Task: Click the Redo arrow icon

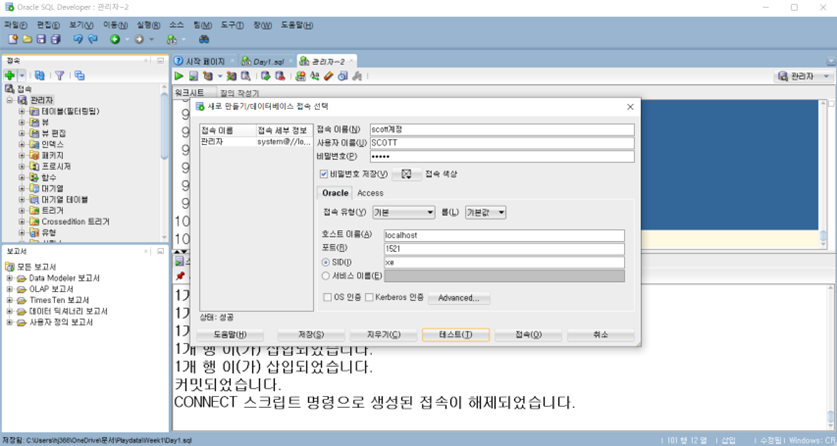Action: point(93,39)
